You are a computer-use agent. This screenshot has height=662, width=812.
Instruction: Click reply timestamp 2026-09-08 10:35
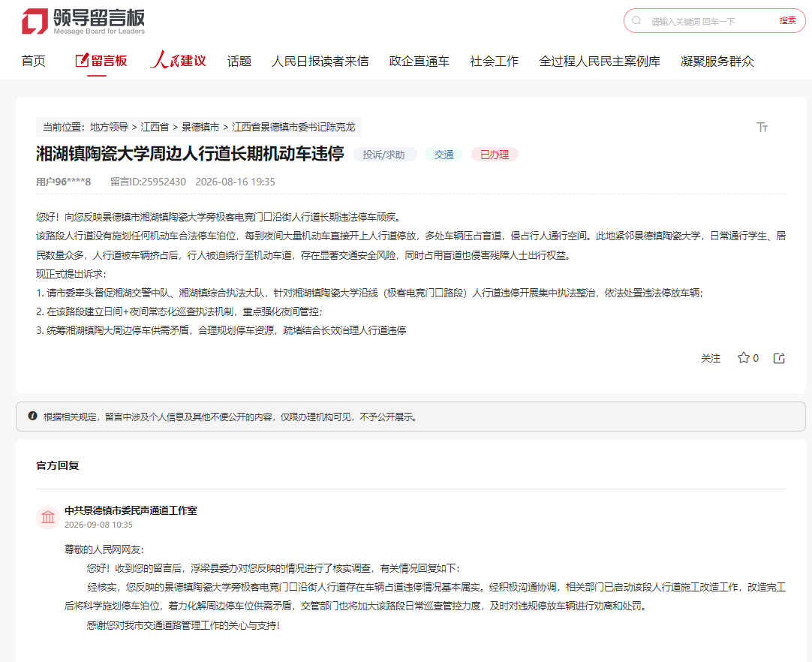tap(98, 525)
